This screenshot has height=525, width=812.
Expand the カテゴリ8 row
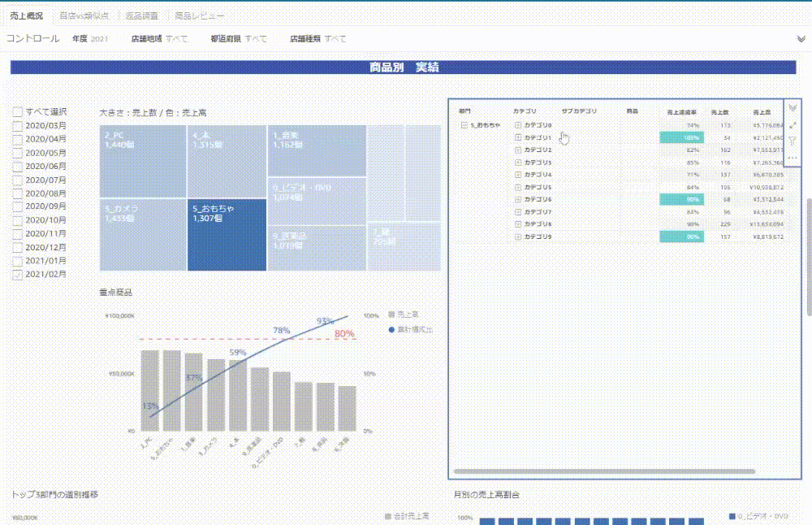[x=518, y=223]
